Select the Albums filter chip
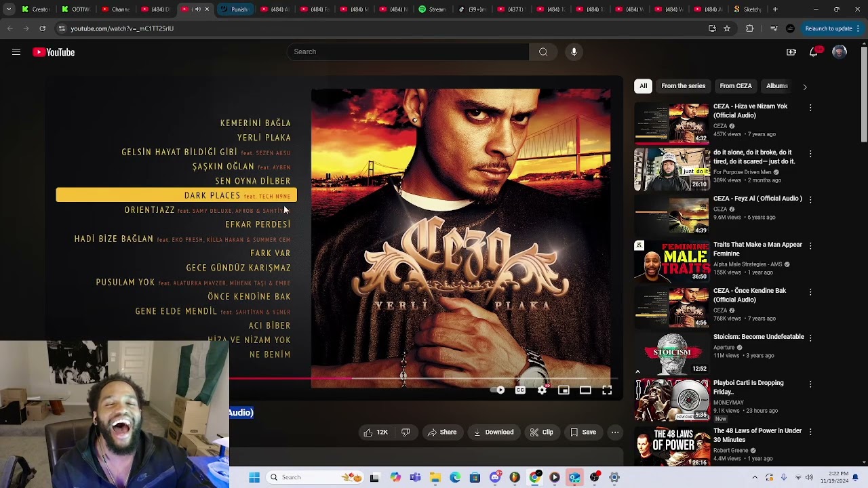868x488 pixels. [776, 86]
